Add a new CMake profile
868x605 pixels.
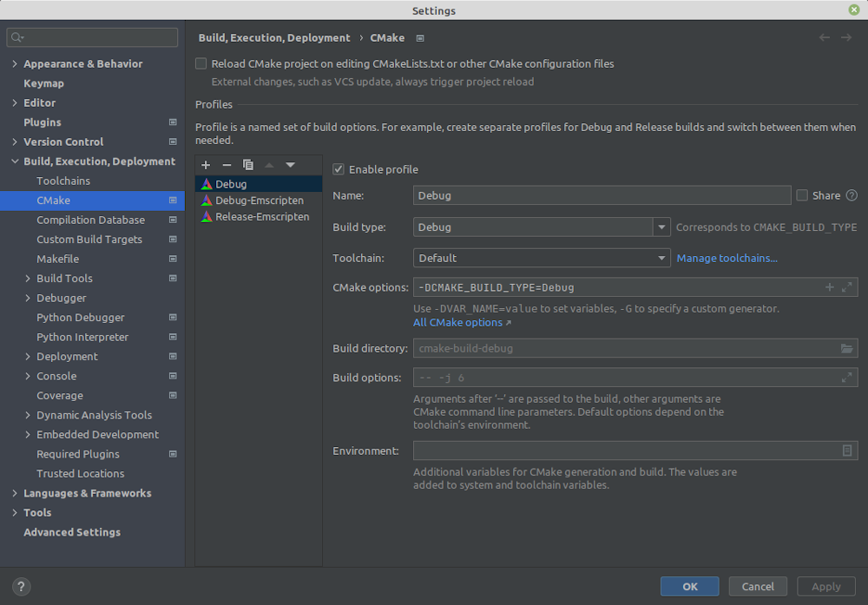(206, 165)
